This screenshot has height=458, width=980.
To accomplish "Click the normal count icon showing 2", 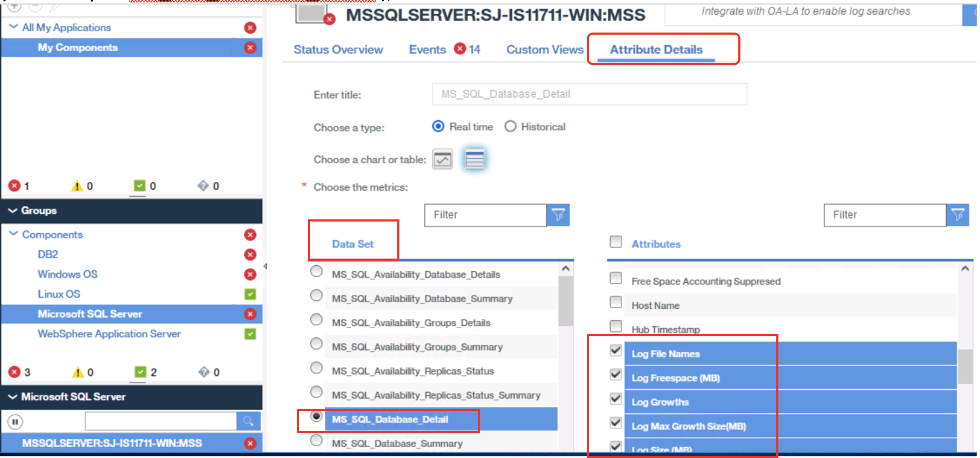I will [140, 372].
